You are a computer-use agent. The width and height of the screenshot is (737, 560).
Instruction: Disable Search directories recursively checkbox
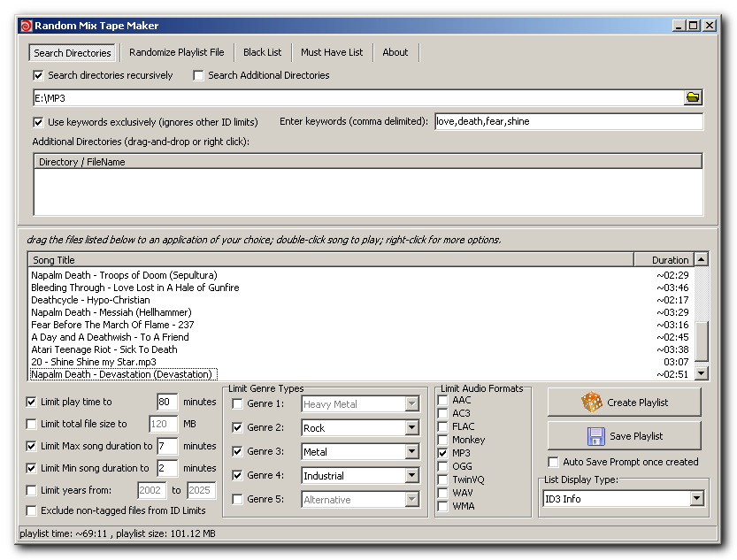(38, 76)
